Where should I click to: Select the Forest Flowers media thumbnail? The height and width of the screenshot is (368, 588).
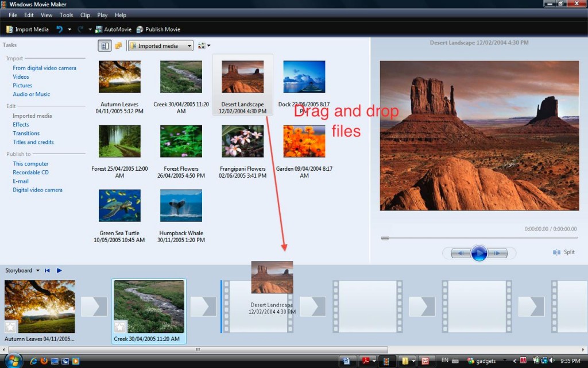[x=181, y=141]
